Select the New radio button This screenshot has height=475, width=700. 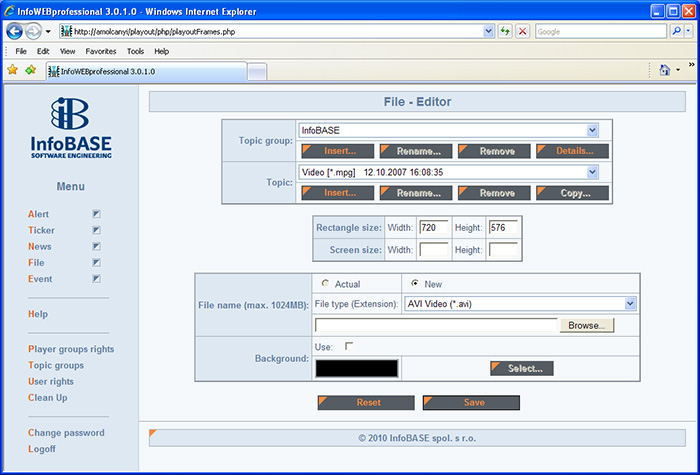tap(415, 283)
